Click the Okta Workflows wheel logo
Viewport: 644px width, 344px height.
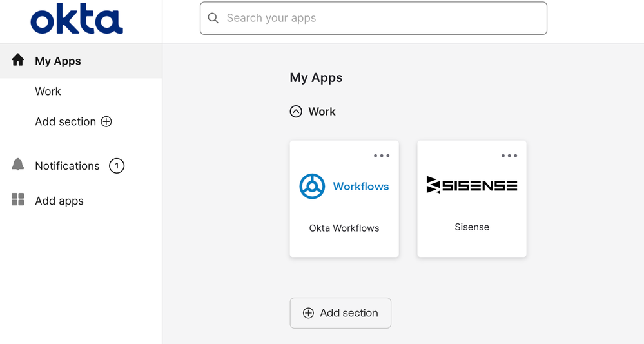click(312, 187)
